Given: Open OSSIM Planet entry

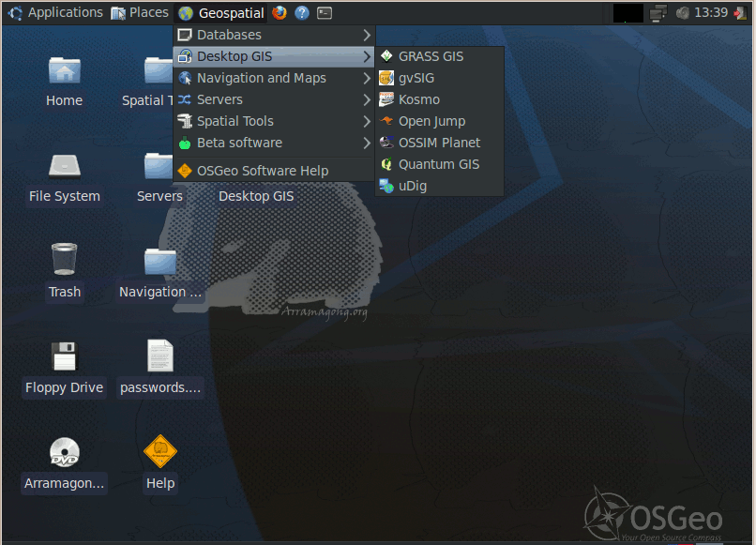Looking at the screenshot, I should (439, 143).
